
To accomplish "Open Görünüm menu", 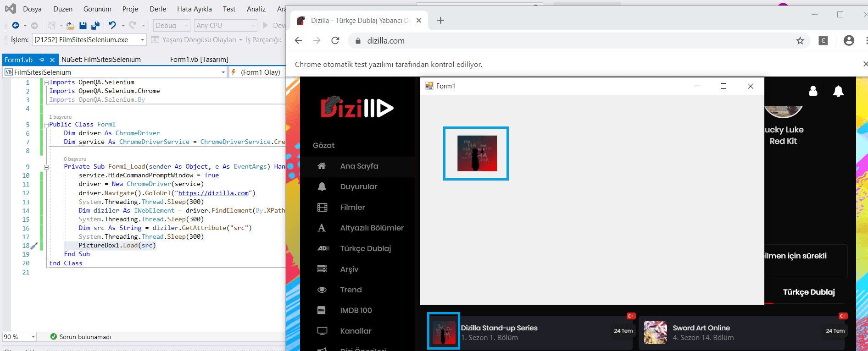I will click(97, 9).
